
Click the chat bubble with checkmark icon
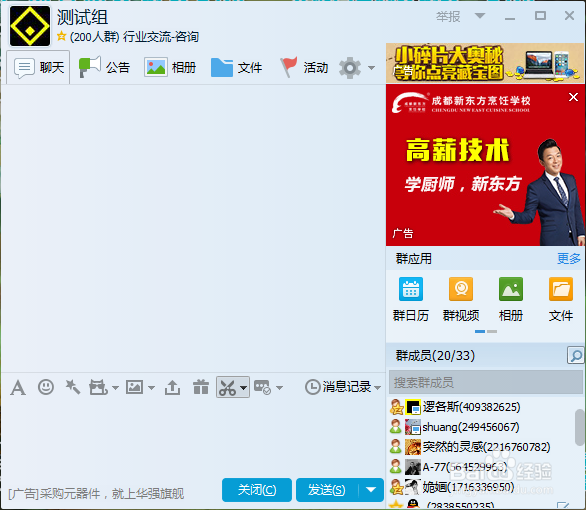tap(262, 387)
